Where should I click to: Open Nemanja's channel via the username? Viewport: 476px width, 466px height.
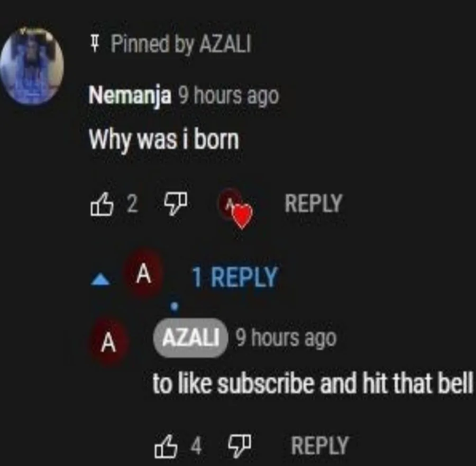(x=130, y=96)
